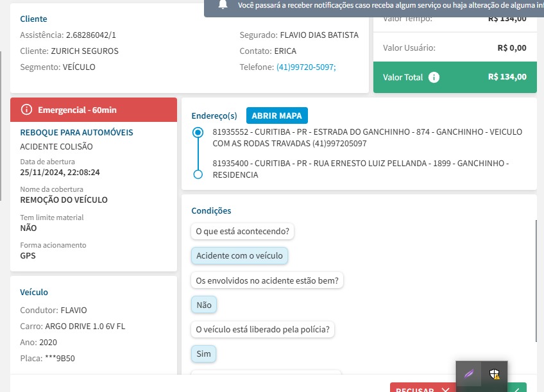Screen dimensions: 544x392
Task: Click the ACIDENTE COLISÃO subtitle
Action: pos(56,147)
